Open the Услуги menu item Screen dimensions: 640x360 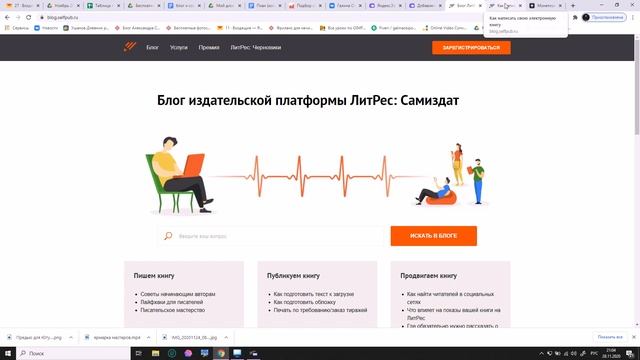[178, 47]
